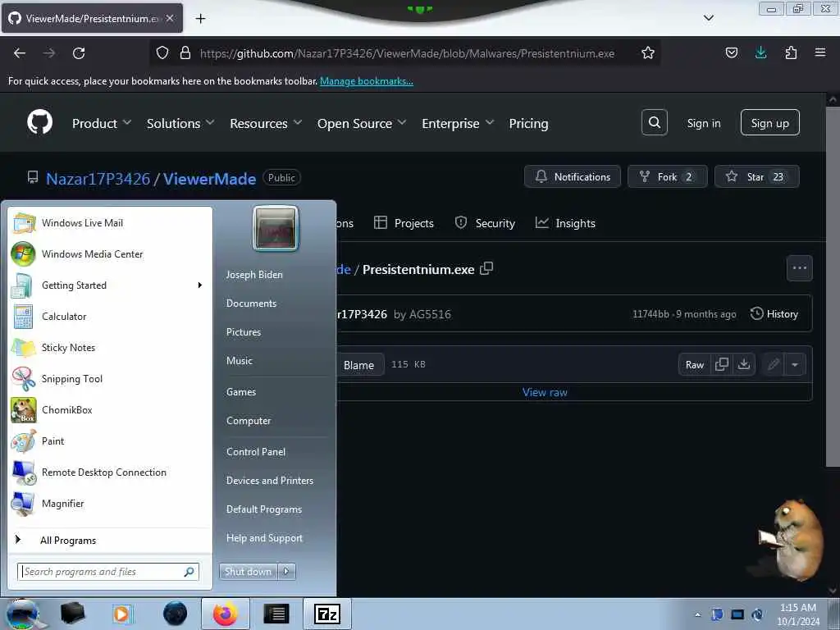Download the raw file icon
840x630 pixels.
point(743,364)
